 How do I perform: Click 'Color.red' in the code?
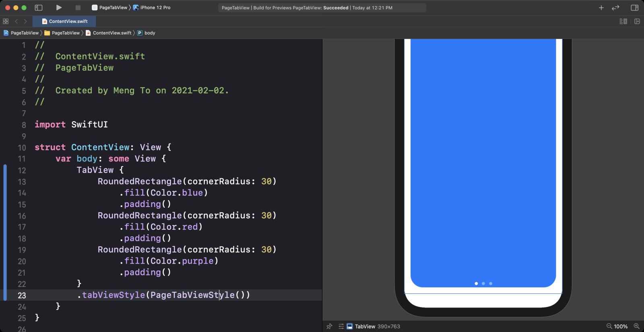point(174,227)
